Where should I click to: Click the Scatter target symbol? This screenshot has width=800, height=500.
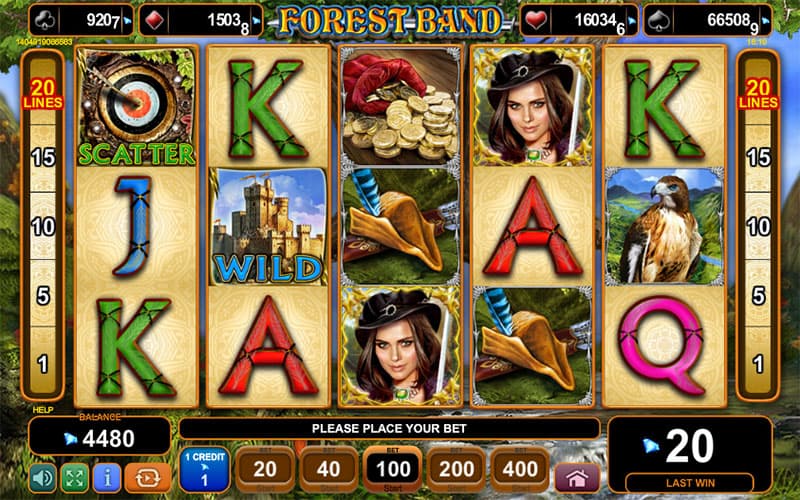pyautogui.click(x=136, y=107)
